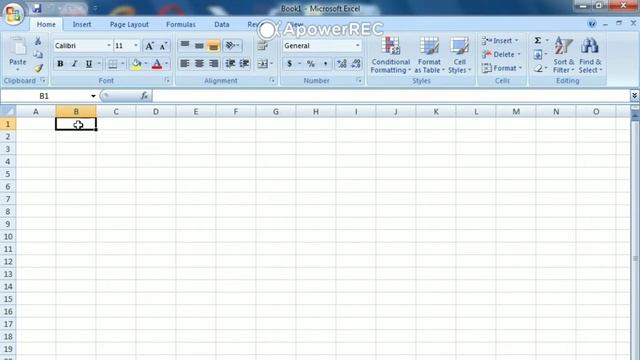Image resolution: width=640 pixels, height=360 pixels.
Task: Insert AutoSum with sigma icon
Action: [538, 40]
